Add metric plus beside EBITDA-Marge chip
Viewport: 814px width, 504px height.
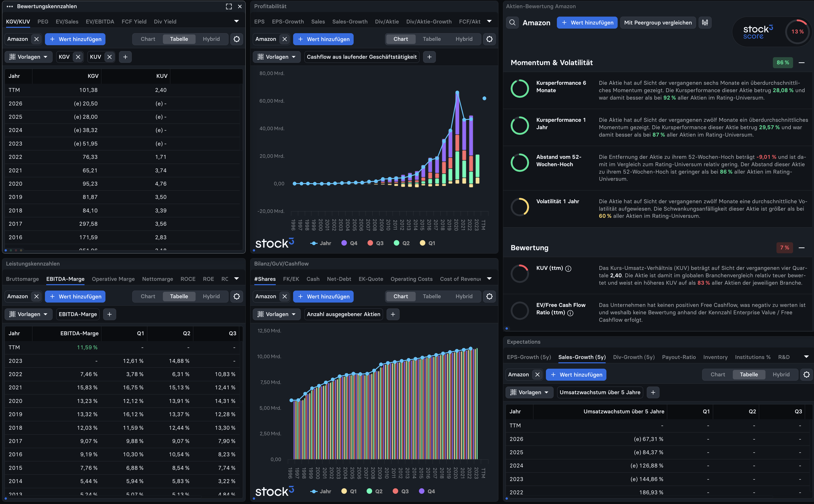coord(110,314)
